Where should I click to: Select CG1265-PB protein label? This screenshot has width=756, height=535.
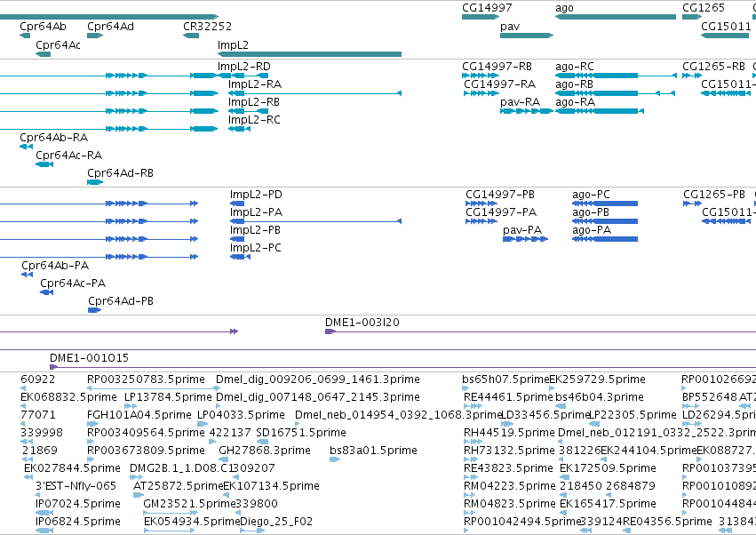(714, 195)
